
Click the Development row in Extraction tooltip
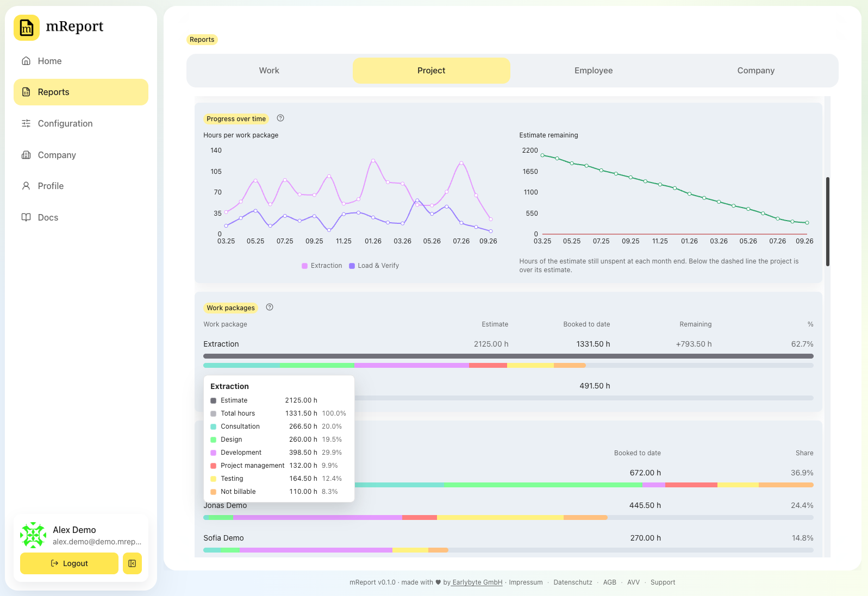tap(278, 453)
